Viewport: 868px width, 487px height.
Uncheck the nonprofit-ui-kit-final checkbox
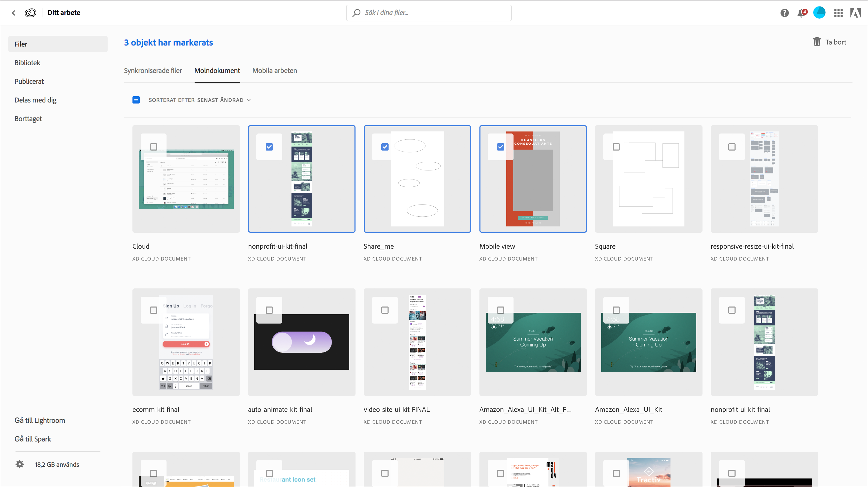pyautogui.click(x=269, y=147)
